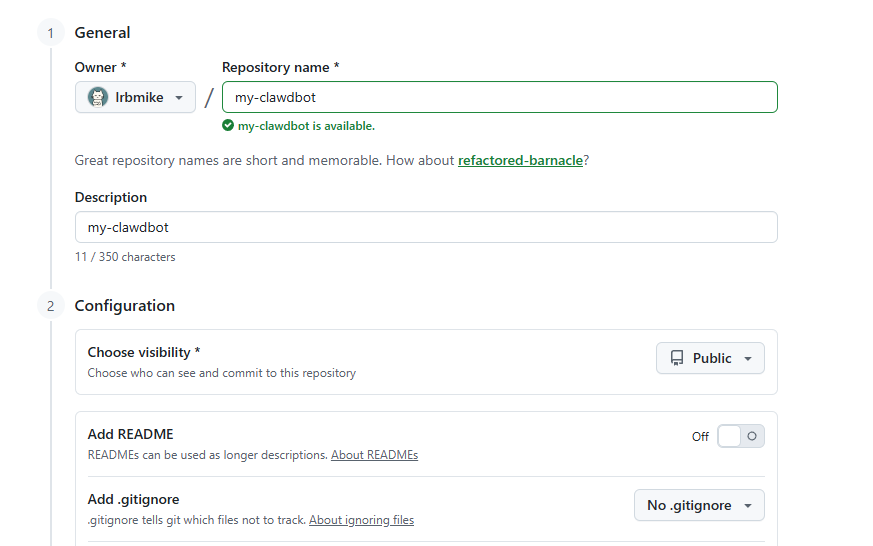873x546 pixels.
Task: Expand the No .gitignore dropdown
Action: pyautogui.click(x=699, y=505)
